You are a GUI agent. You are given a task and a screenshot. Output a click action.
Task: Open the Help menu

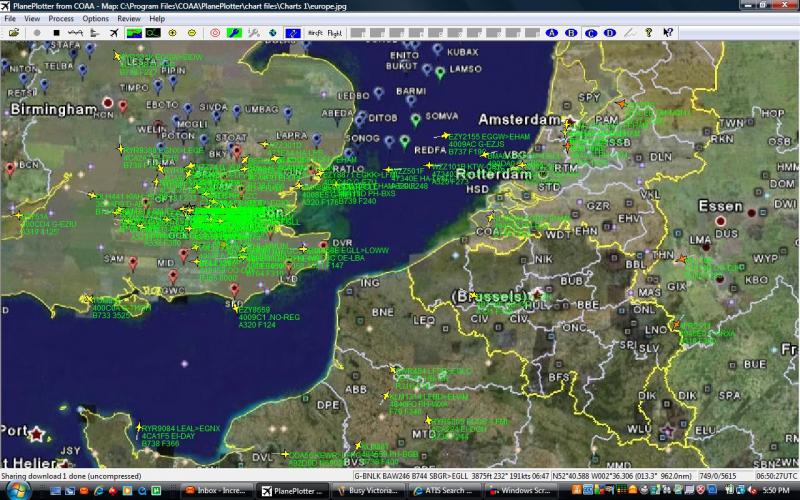click(157, 18)
